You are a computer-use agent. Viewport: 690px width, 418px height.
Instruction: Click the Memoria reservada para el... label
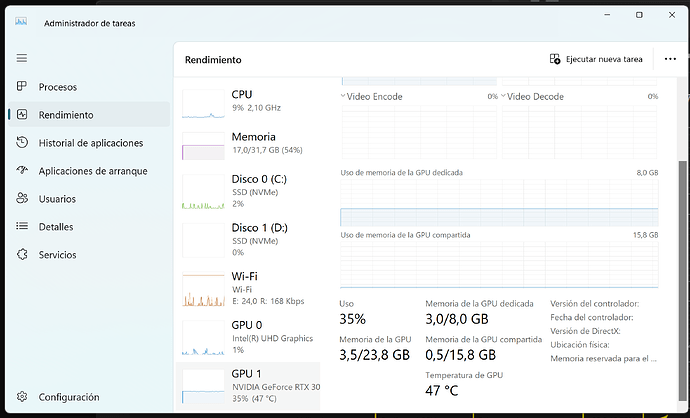point(603,359)
